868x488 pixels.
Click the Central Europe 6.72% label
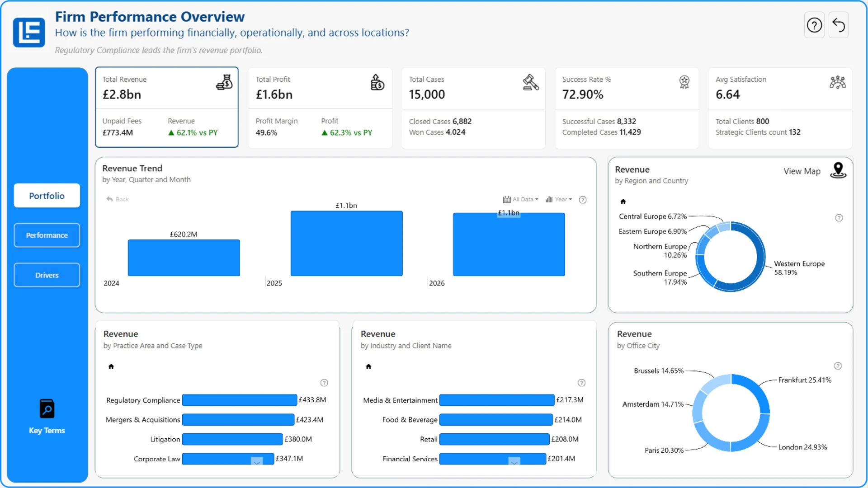(x=653, y=216)
